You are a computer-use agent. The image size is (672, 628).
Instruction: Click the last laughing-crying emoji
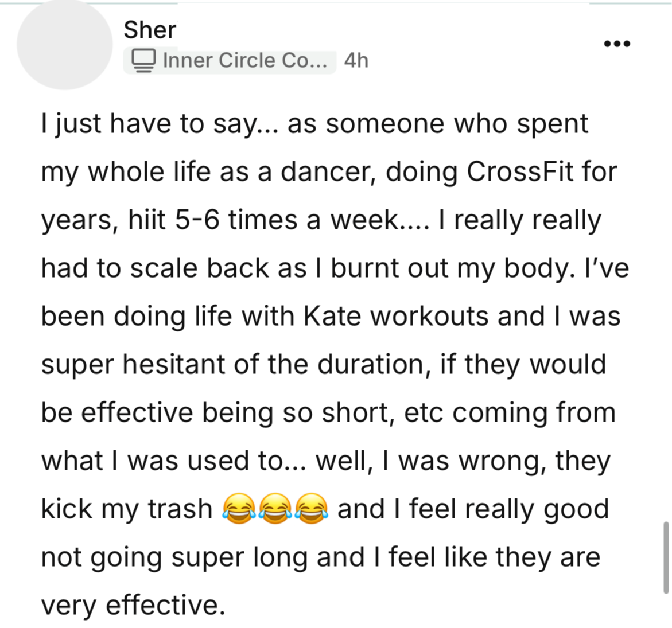[312, 509]
